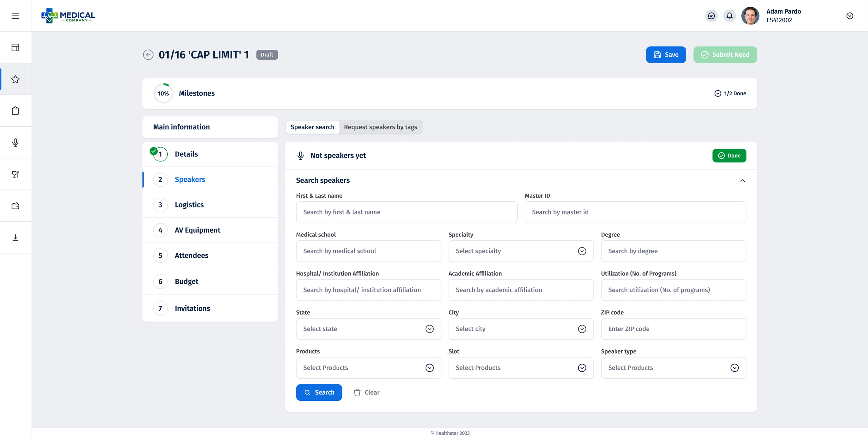Click the notification bell icon
The height and width of the screenshot is (439, 868).
(729, 16)
